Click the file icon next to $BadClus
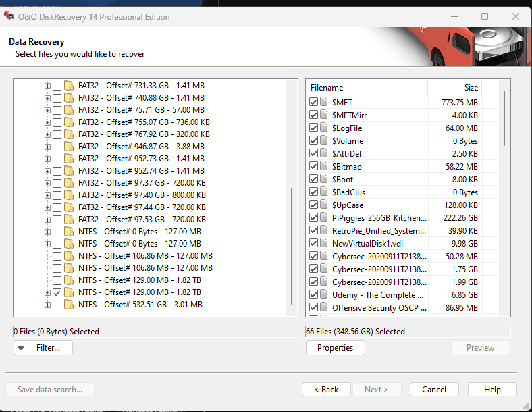Viewport: 532px width, 412px height. [324, 192]
